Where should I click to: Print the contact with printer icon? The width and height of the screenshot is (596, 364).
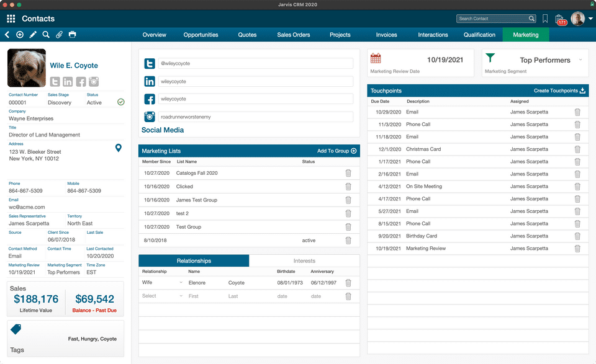72,35
